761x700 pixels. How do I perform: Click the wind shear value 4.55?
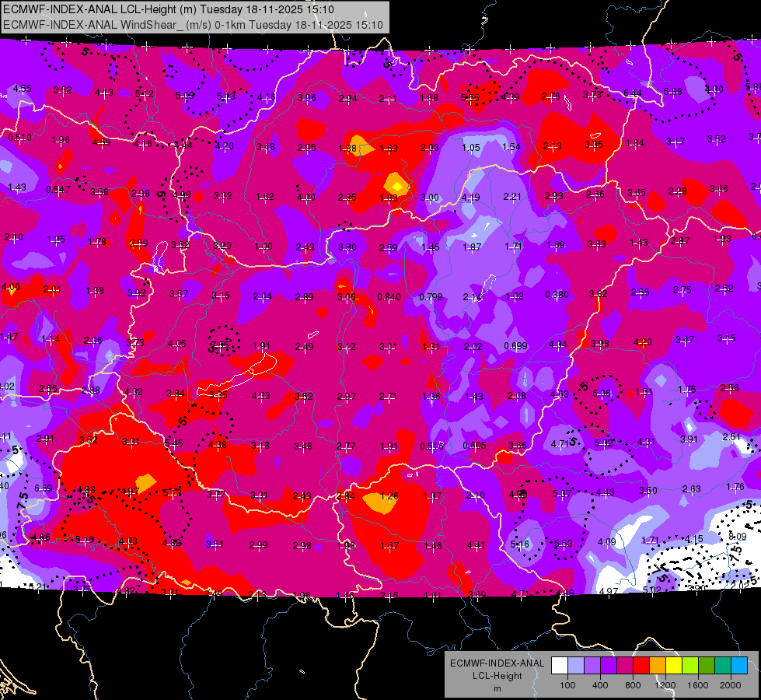[23, 89]
